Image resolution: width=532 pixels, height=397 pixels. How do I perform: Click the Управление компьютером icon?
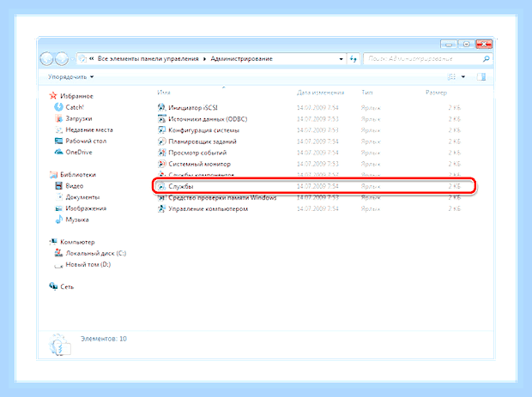tap(162, 209)
